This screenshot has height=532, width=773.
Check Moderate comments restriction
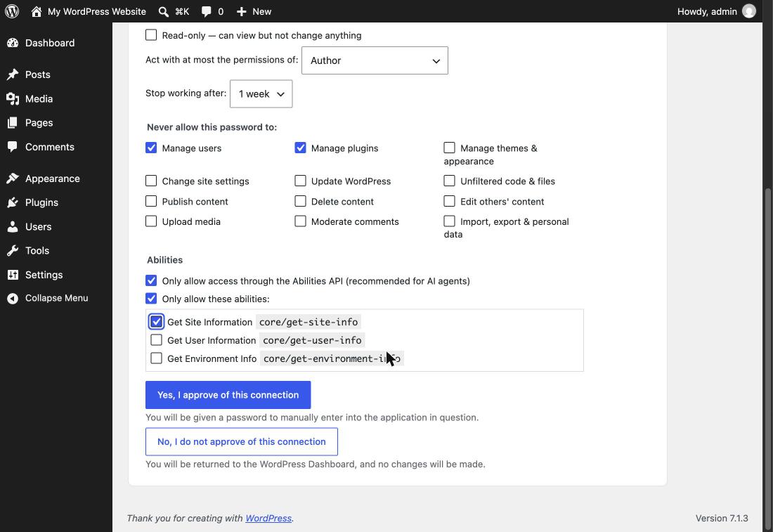(x=300, y=221)
